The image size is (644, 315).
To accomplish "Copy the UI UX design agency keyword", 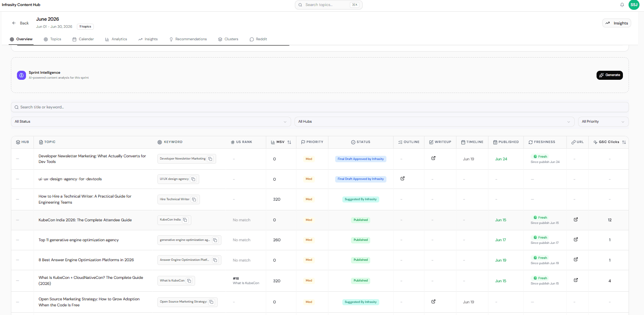I will 194,179.
